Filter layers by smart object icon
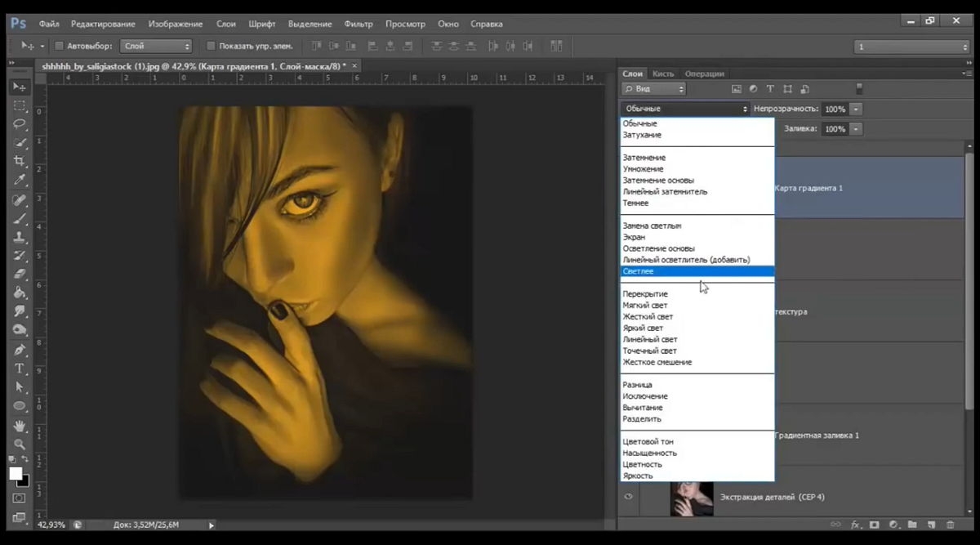The height and width of the screenshot is (545, 980). click(805, 89)
